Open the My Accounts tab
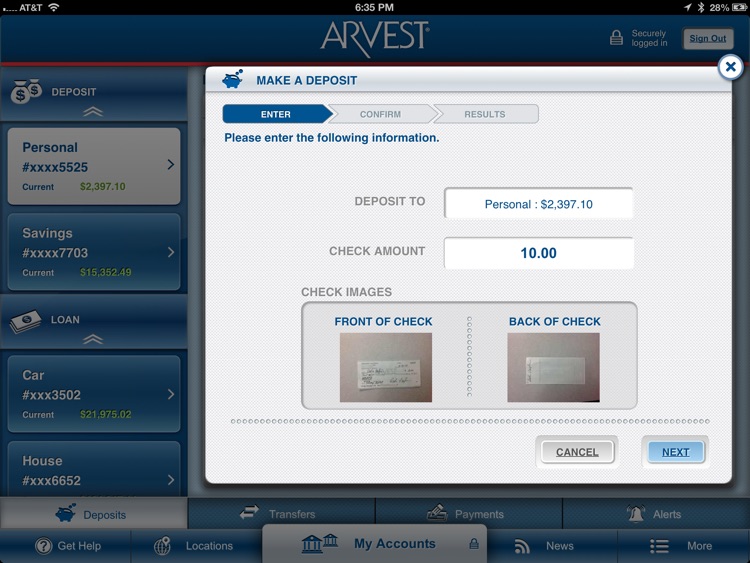Viewport: 750px width, 563px height. [375, 544]
